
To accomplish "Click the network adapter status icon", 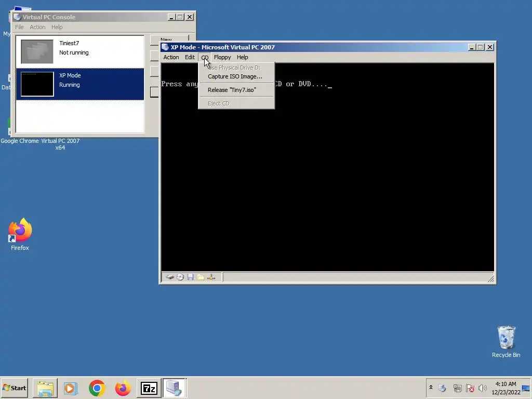I will 211,277.
